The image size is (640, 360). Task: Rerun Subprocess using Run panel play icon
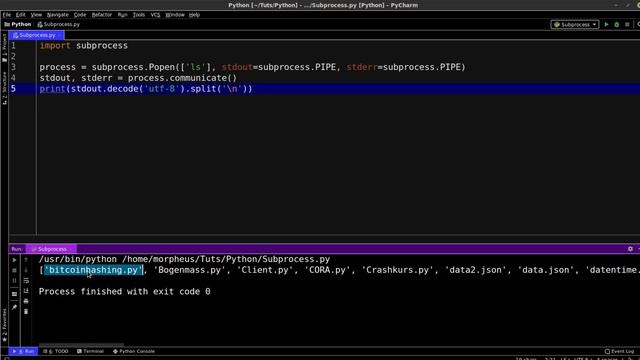coord(14,260)
